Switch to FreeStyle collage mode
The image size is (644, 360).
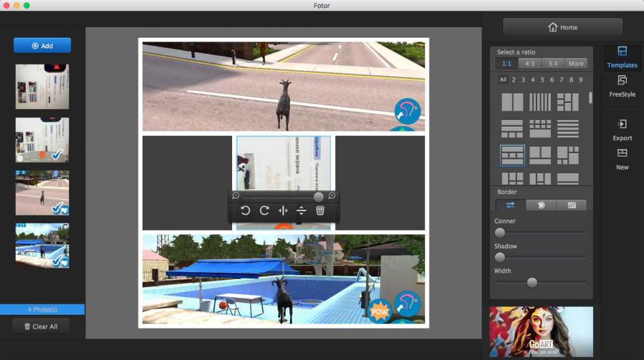[x=622, y=86]
